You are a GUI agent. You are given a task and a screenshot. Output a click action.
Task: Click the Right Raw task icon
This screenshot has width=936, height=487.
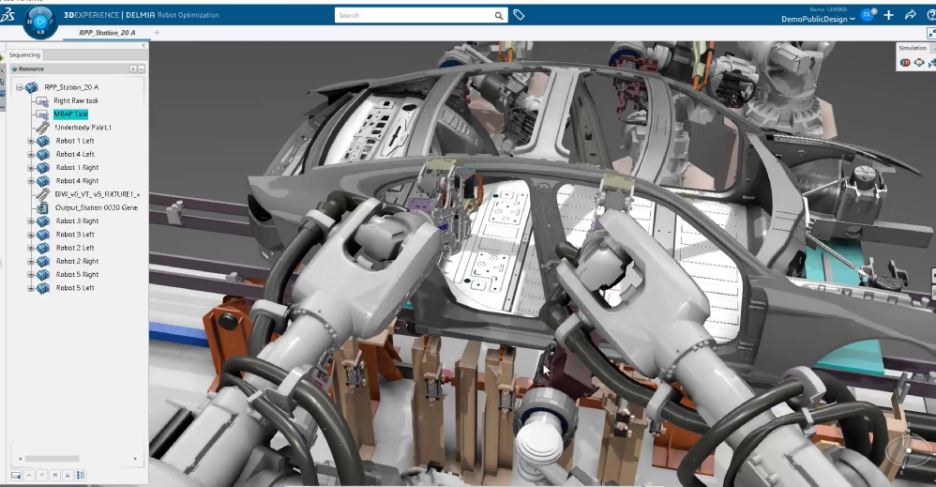pyautogui.click(x=42, y=101)
